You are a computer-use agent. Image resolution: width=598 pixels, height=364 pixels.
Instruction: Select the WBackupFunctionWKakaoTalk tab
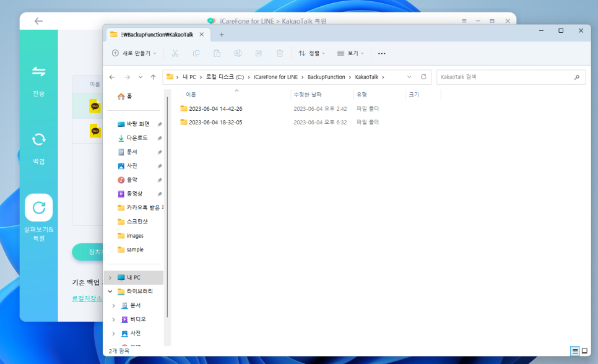click(157, 35)
